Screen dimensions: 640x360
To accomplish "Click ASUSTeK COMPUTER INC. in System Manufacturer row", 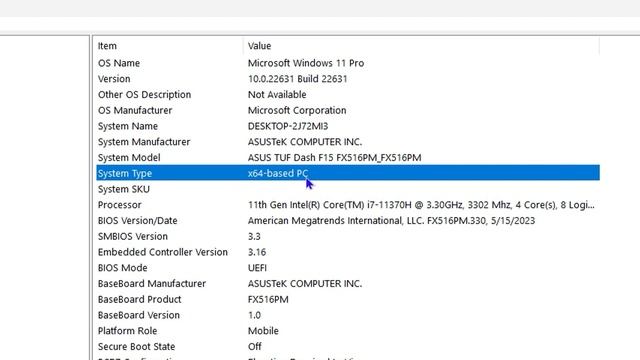I will (x=304, y=142).
